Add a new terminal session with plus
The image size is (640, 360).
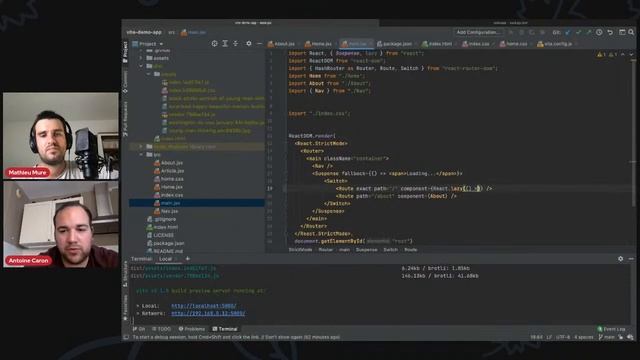point(188,259)
